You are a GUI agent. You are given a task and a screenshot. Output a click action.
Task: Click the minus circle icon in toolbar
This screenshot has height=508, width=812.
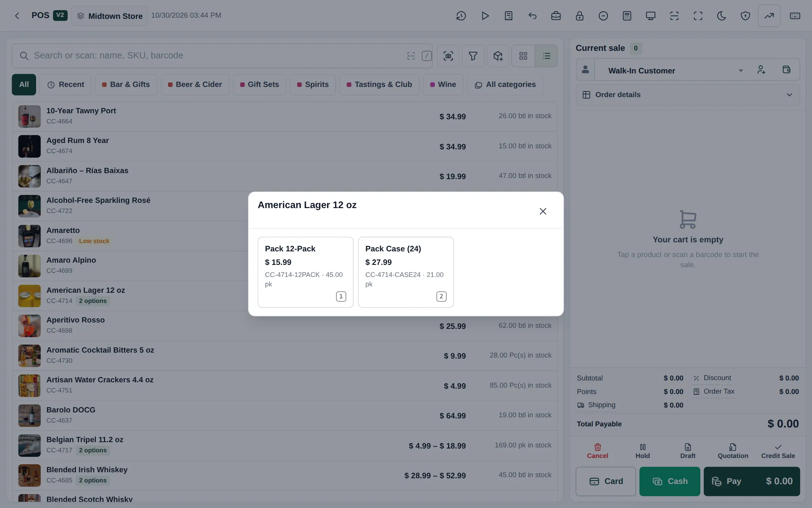click(x=603, y=16)
